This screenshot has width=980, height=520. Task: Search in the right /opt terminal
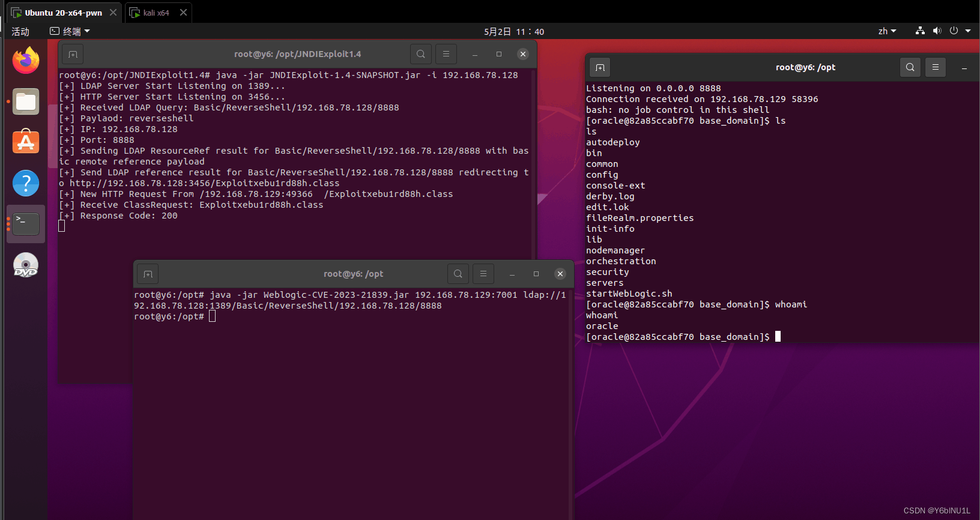click(910, 67)
